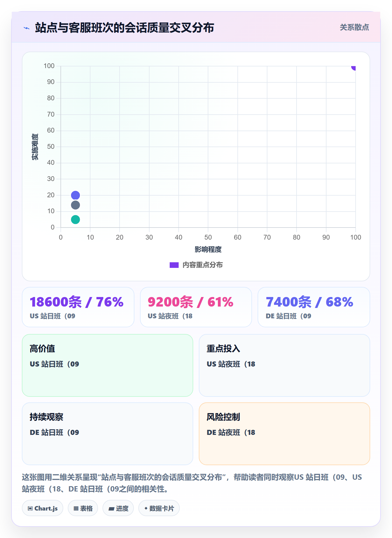Image resolution: width=392 pixels, height=538 pixels.
Task: Click the 表格 grid icon
Action: click(x=76, y=508)
